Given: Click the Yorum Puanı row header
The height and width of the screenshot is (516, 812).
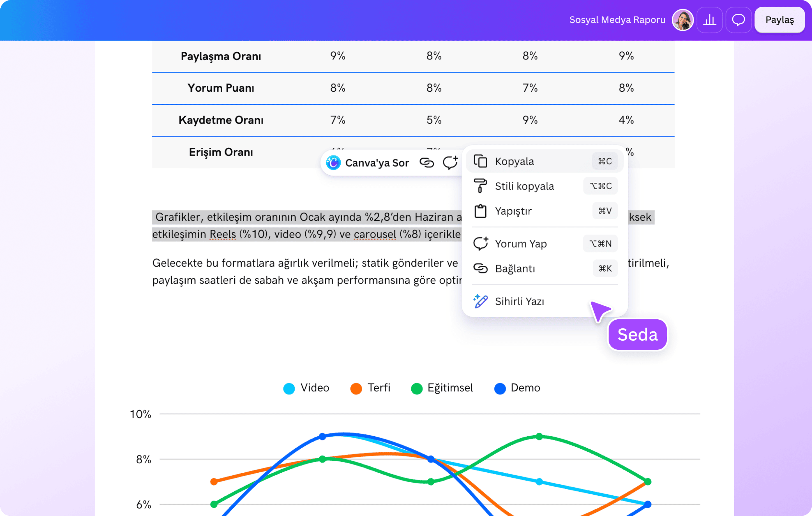Looking at the screenshot, I should click(x=221, y=88).
